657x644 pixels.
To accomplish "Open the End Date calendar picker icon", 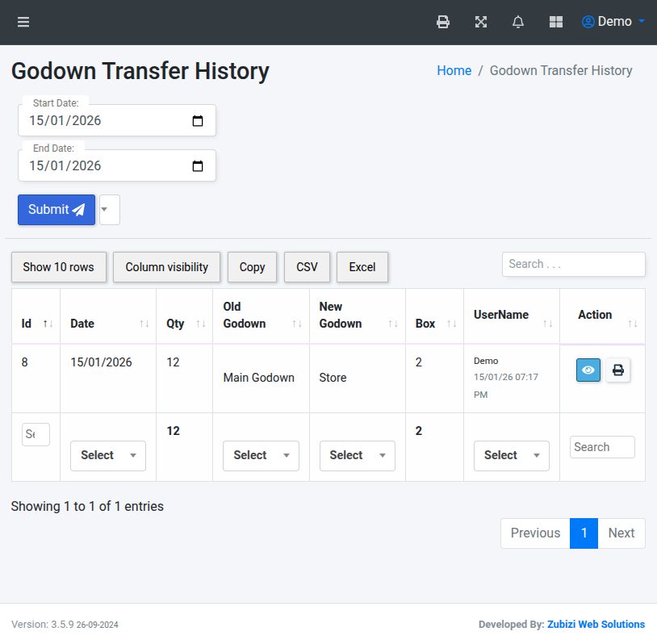I will coord(198,165).
